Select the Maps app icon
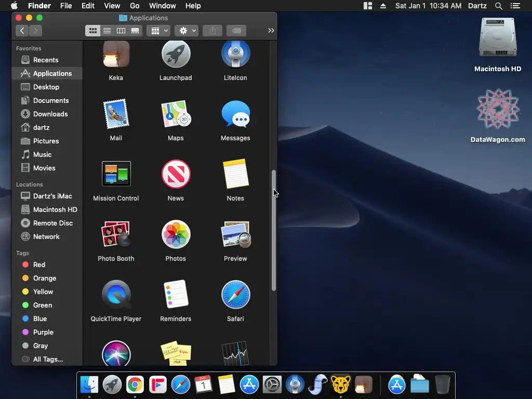Viewport: 532px width, 399px height. point(176,114)
